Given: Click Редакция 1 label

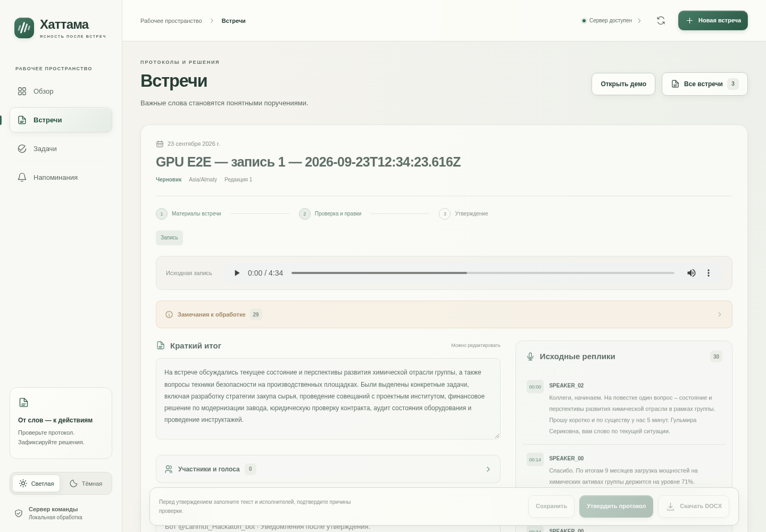Looking at the screenshot, I should pos(238,180).
